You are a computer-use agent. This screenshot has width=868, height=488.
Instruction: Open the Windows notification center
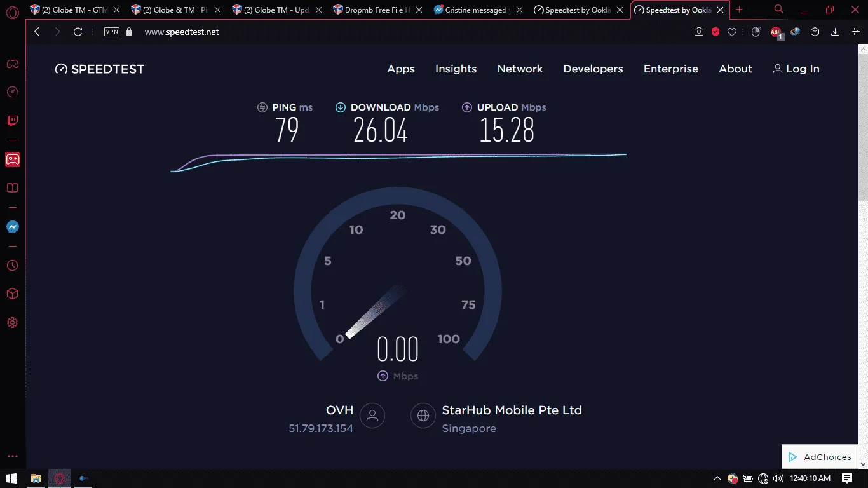(x=847, y=478)
